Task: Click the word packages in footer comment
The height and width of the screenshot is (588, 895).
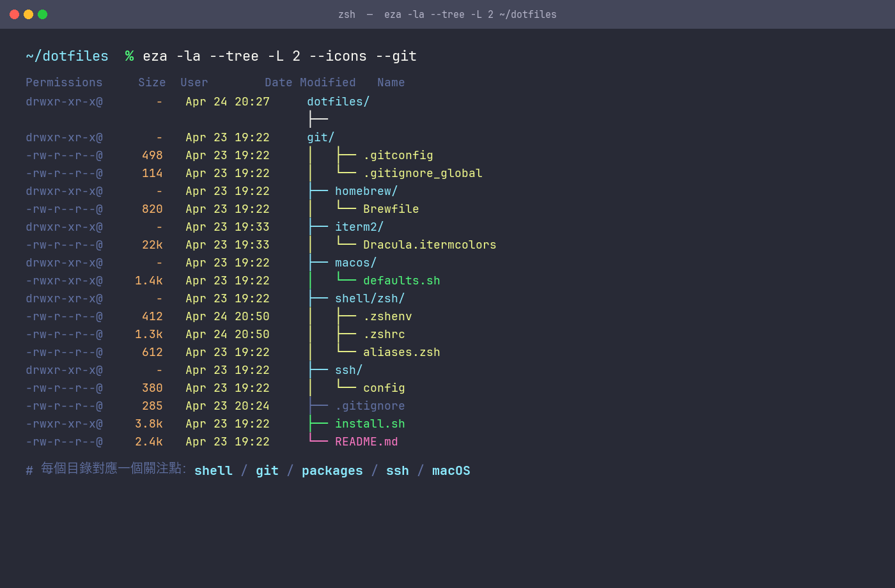Action: click(332, 470)
